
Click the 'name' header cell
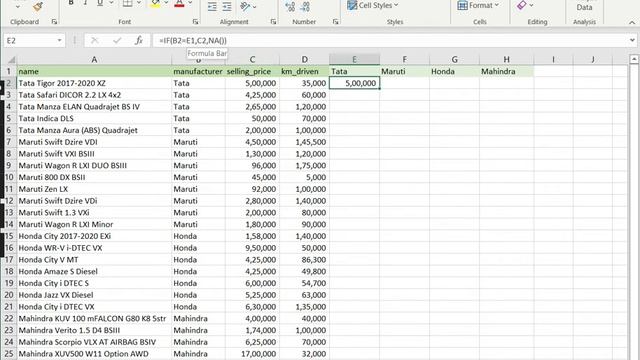click(x=94, y=71)
